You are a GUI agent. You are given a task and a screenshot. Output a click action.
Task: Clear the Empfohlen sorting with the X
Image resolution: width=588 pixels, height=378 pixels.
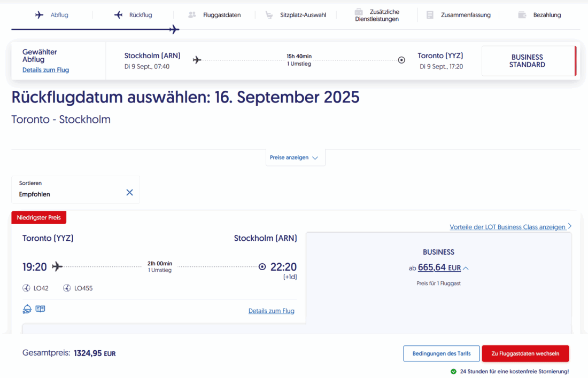tap(129, 192)
